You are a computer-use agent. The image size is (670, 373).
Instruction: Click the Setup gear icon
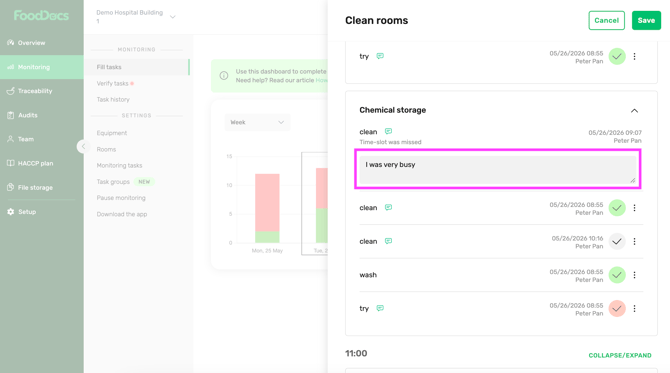pos(11,211)
